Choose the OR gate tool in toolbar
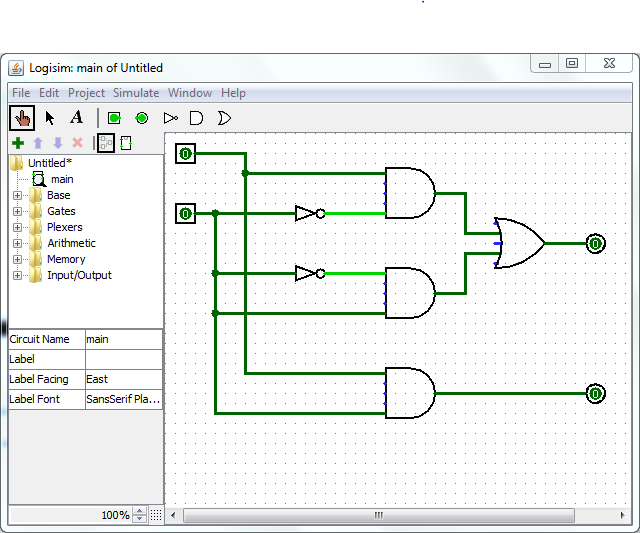This screenshot has width=640, height=533. [224, 118]
